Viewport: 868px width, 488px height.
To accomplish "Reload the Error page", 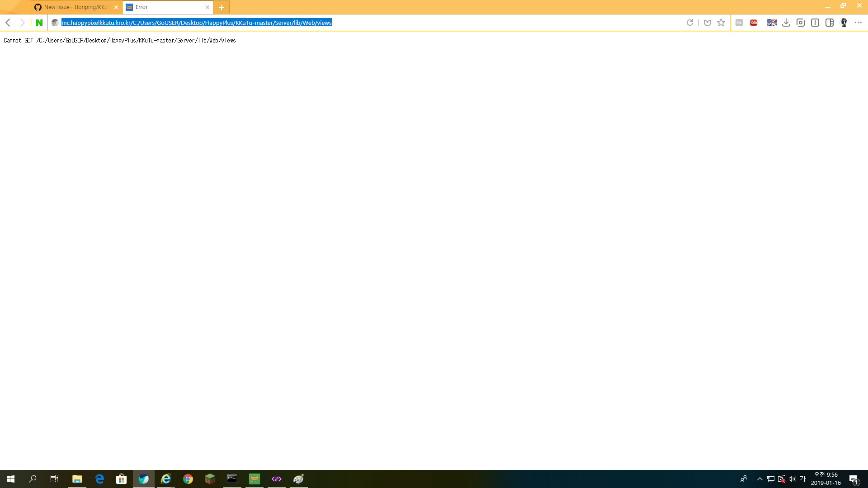I will tap(690, 23).
